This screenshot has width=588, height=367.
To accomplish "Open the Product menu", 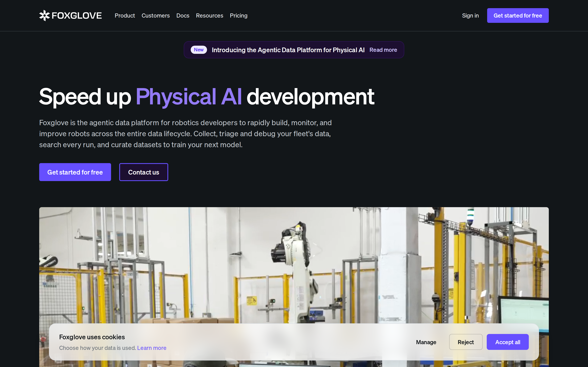I will (125, 15).
